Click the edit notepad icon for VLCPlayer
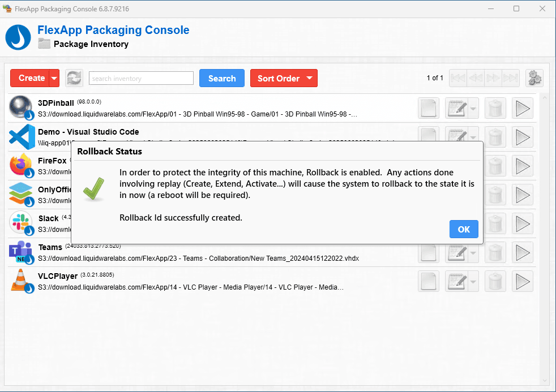The width and height of the screenshot is (556, 392). 456,281
